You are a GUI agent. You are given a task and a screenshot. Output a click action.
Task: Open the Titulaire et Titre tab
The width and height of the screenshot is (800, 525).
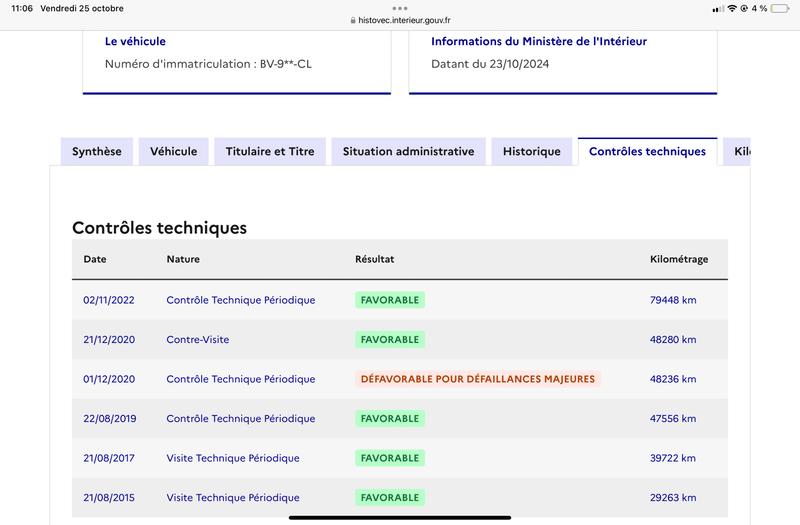pyautogui.click(x=270, y=152)
